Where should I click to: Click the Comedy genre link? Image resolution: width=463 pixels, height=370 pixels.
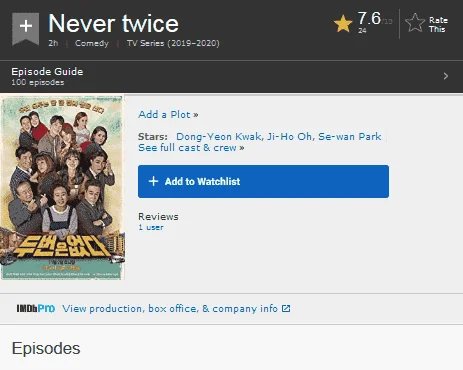[x=92, y=43]
